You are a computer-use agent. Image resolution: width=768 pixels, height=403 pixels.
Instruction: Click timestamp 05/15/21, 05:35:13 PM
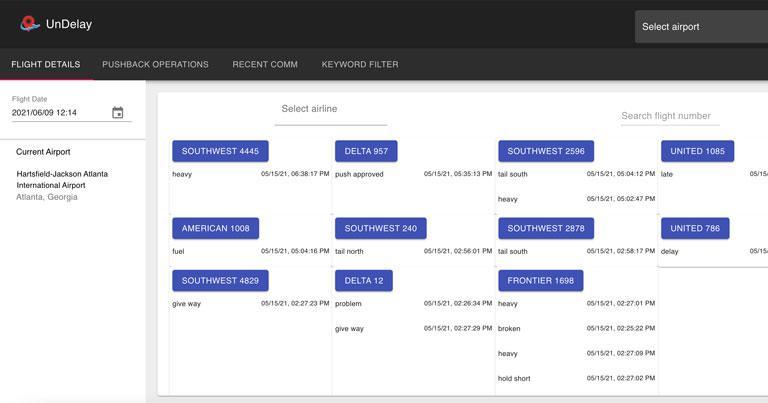pos(458,174)
